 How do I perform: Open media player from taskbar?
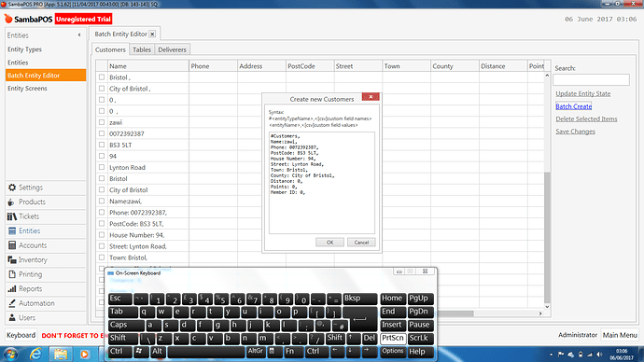pos(84,354)
